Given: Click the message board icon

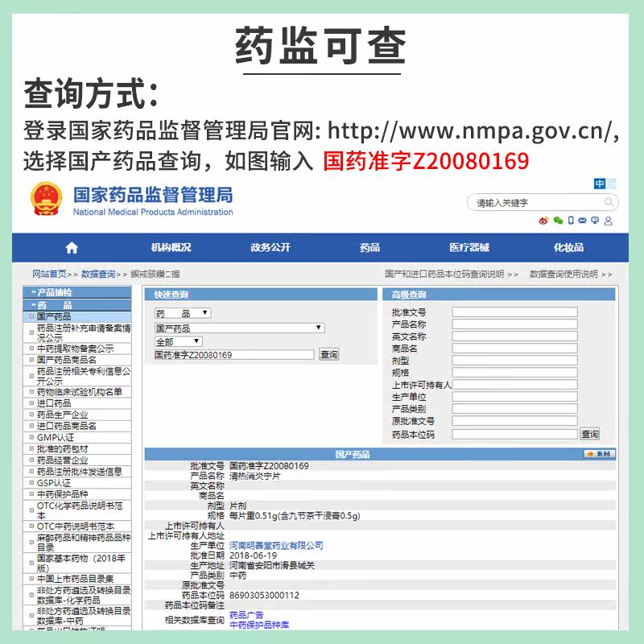Looking at the screenshot, I should point(595,221).
